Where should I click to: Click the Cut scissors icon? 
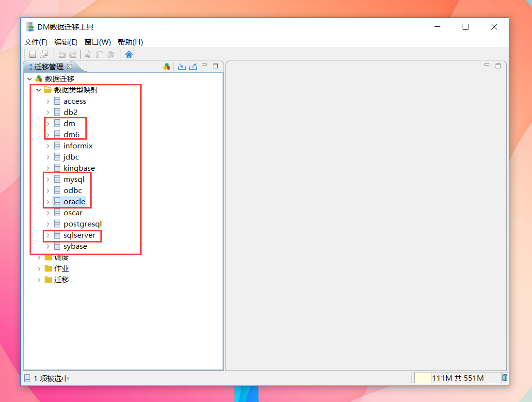88,55
